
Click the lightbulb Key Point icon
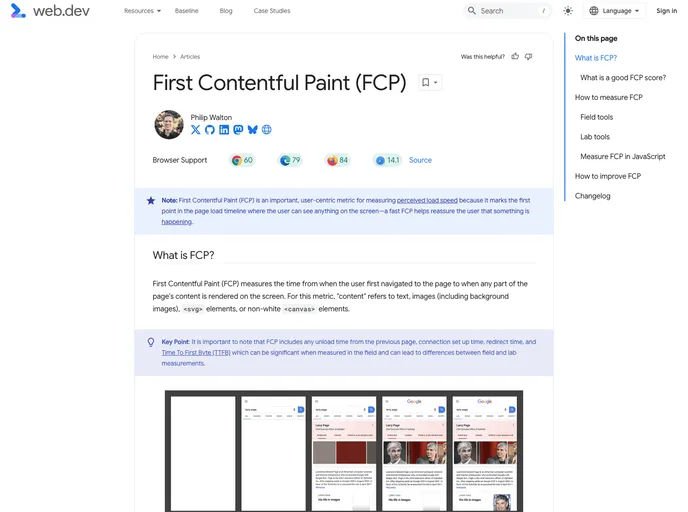pyautogui.click(x=151, y=342)
